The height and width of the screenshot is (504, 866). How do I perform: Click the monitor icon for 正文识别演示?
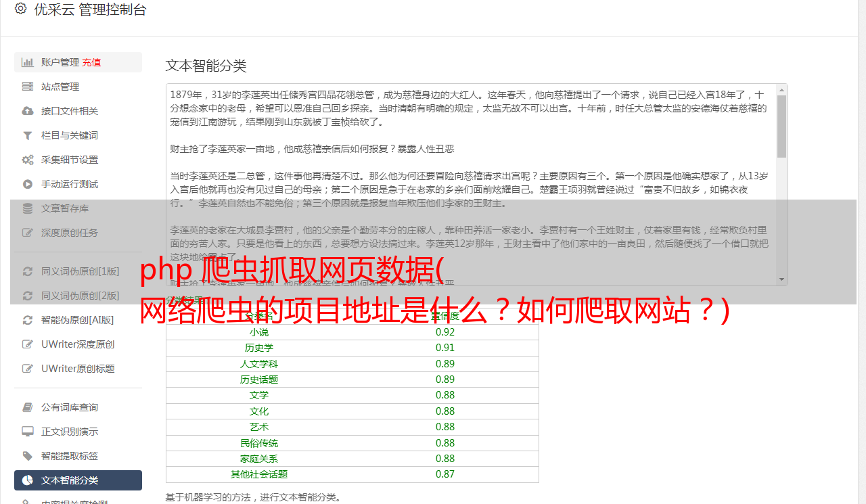coord(28,432)
